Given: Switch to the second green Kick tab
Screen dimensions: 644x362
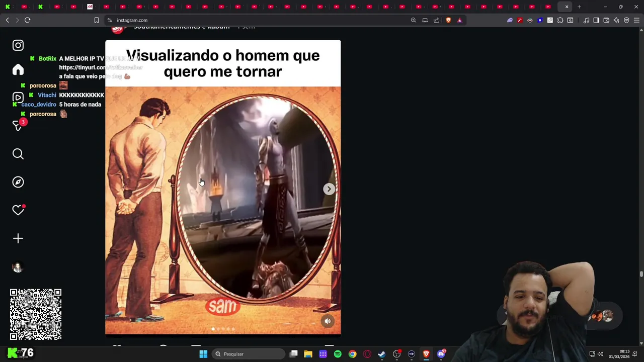Looking at the screenshot, I should tap(41, 7).
